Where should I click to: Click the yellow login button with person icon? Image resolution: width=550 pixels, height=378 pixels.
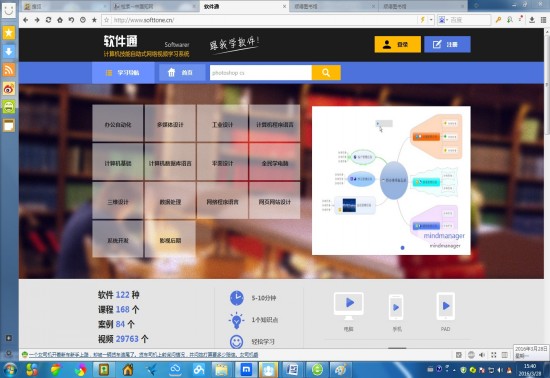coord(397,45)
